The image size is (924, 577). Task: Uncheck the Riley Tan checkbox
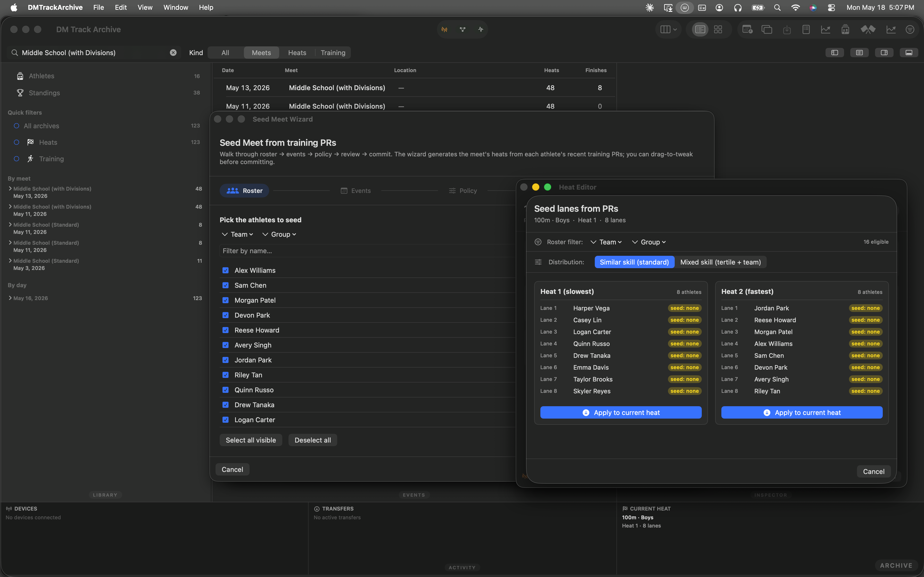pos(226,375)
